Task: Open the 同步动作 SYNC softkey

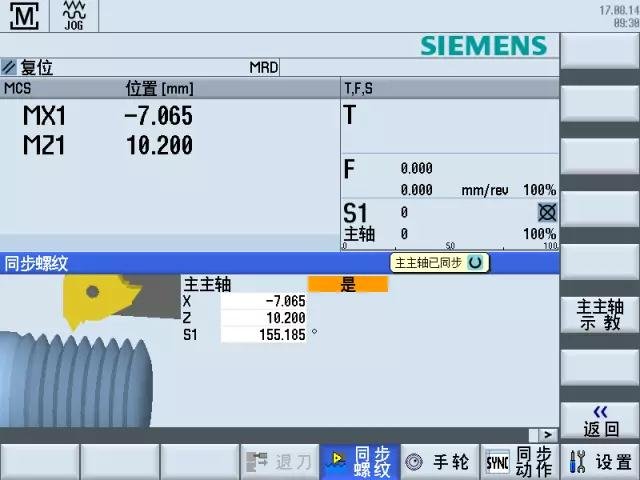Action: pyautogui.click(x=519, y=462)
